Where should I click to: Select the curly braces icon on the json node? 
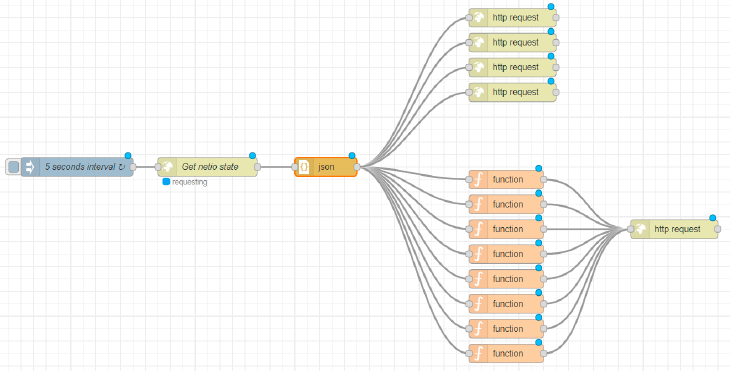click(x=304, y=167)
